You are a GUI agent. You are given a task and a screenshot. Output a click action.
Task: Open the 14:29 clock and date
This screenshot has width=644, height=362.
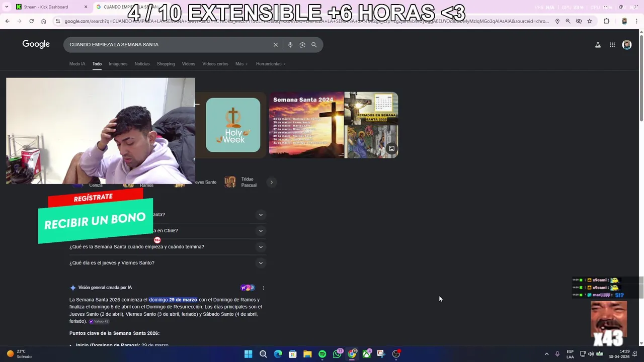click(619, 354)
